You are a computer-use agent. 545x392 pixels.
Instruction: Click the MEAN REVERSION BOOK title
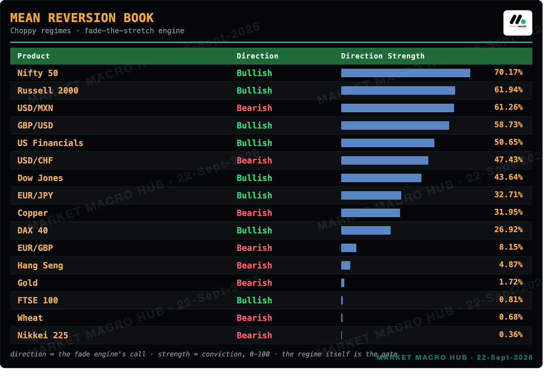[82, 18]
